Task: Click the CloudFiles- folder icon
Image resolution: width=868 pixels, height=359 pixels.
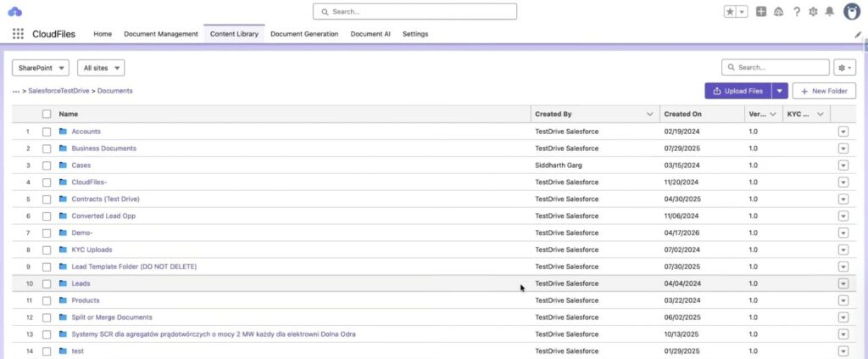Action: click(x=63, y=182)
